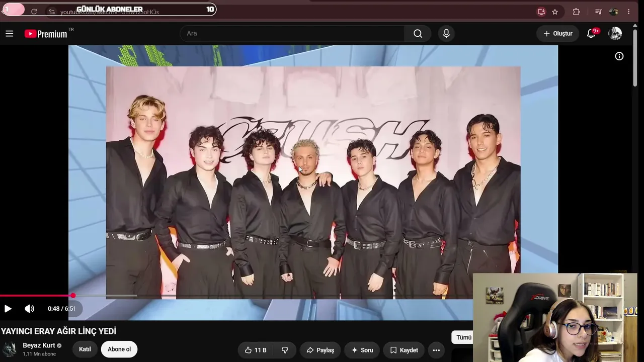644x362 pixels.
Task: Visit the 'Beyaz Kurt' channel name link
Action: click(39, 345)
